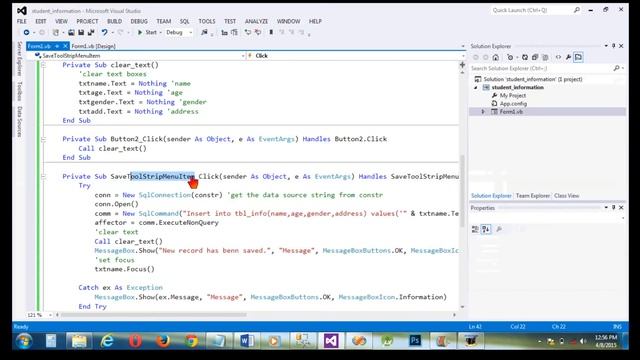Image resolution: width=640 pixels, height=360 pixels.
Task: Click the Find in Files toolbar icon
Action: 204,32
